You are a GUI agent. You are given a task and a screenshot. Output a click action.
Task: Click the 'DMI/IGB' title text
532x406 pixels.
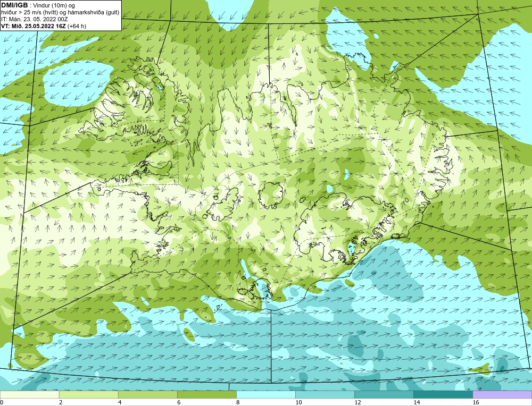(14, 5)
